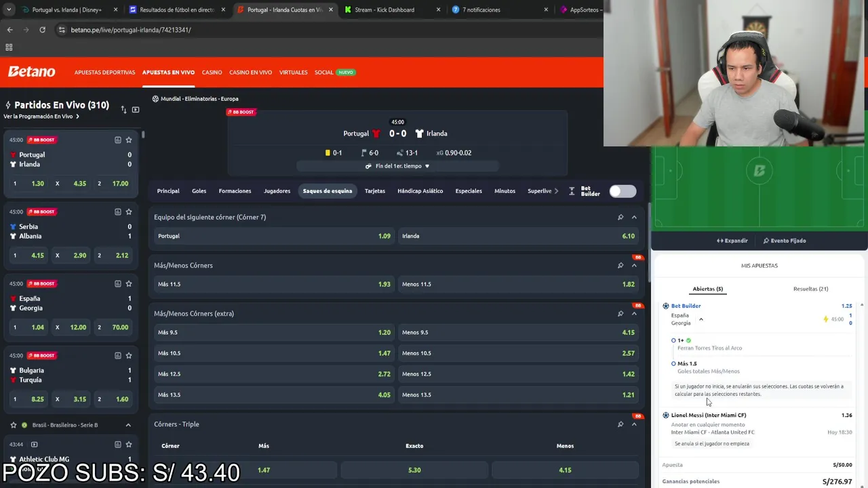Open the Social Nuevo menu item

tap(335, 73)
